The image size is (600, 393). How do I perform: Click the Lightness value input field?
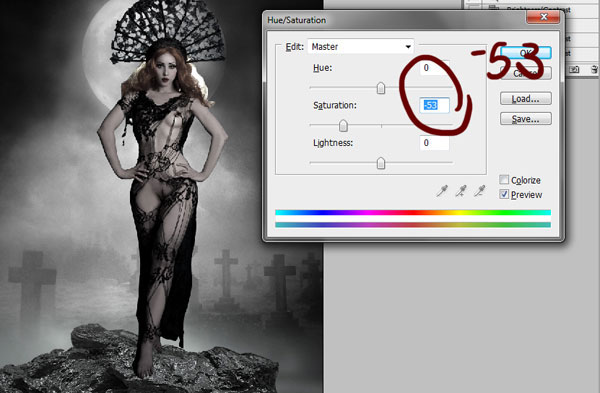pyautogui.click(x=434, y=143)
